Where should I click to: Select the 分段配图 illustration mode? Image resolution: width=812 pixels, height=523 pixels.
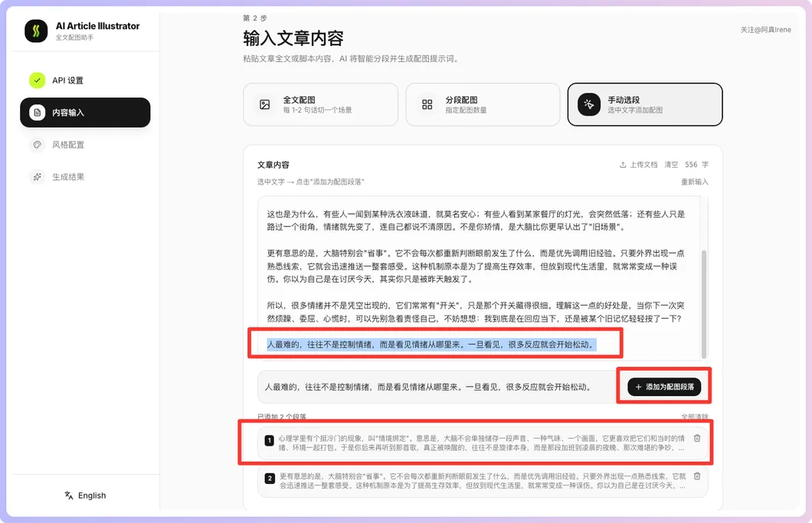click(x=483, y=104)
